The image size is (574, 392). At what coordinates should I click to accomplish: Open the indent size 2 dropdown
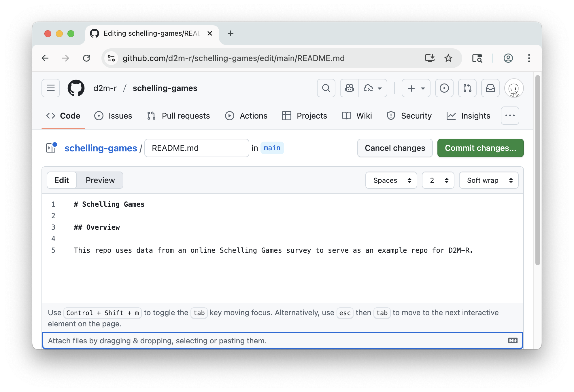click(438, 180)
